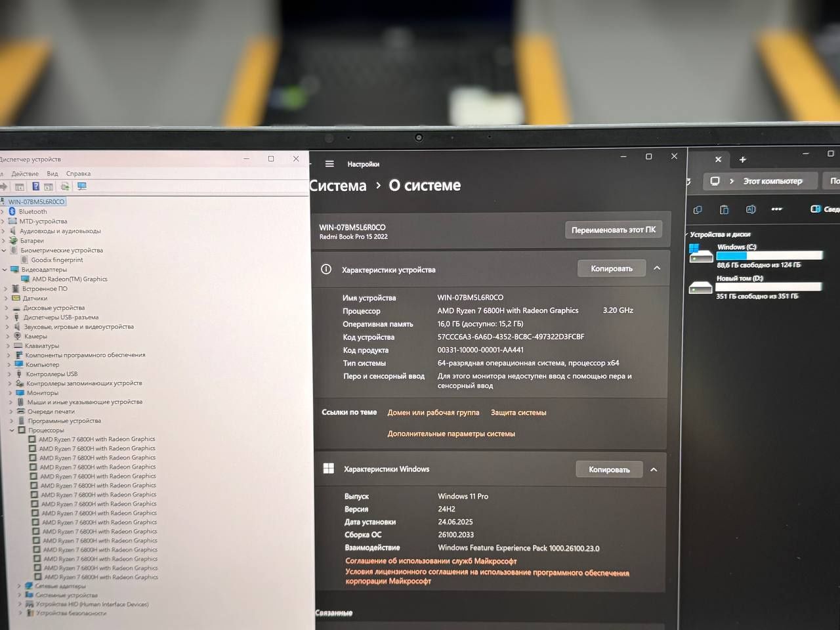Screen dimensions: 840x630
Task: Click the monitor scan-hardware icon in Device Manager toolbar
Action: pyautogui.click(x=82, y=186)
